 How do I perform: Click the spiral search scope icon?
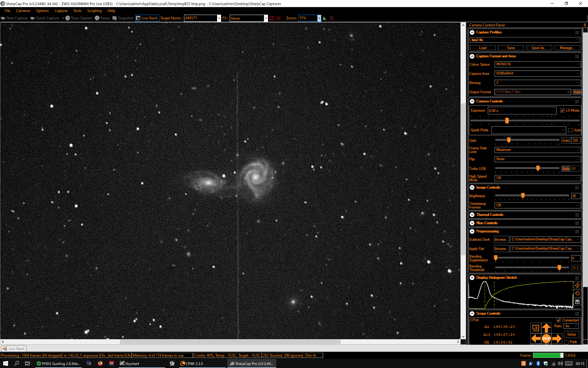[x=535, y=328]
